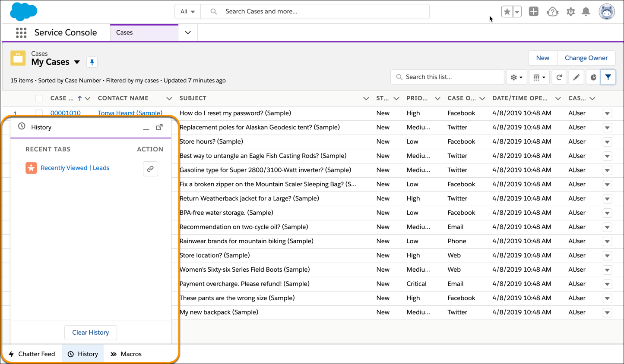Click subject 'How do I reset my password? (Sample)'

(235, 113)
